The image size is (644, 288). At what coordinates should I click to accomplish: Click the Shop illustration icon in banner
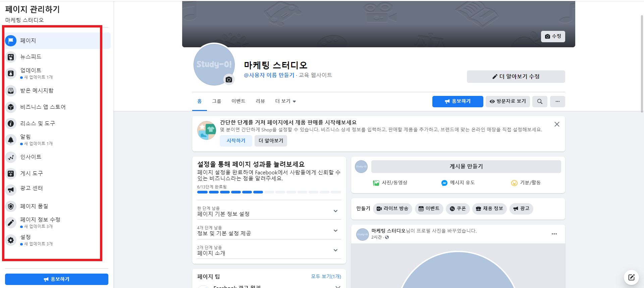(x=206, y=130)
